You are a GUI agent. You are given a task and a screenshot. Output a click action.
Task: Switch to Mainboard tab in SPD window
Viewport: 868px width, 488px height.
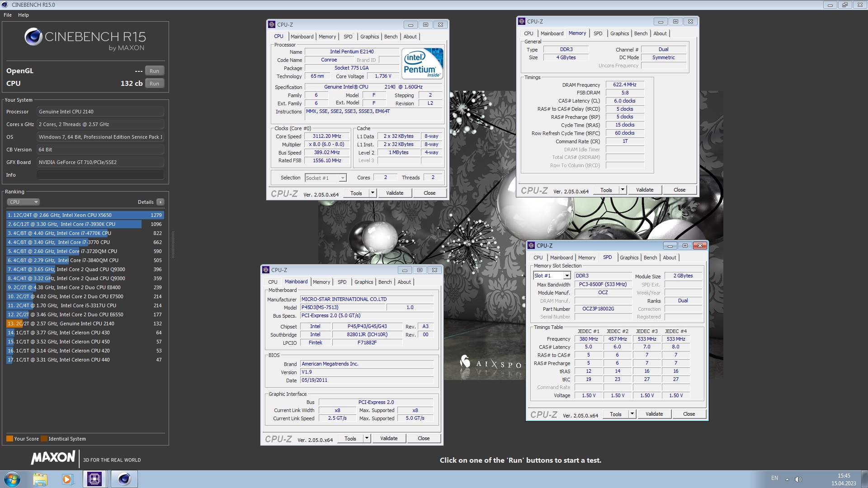(x=561, y=258)
